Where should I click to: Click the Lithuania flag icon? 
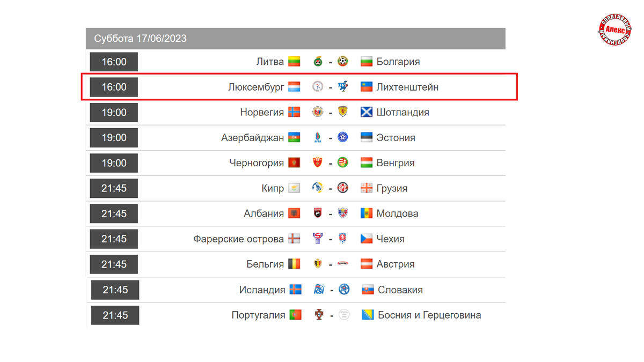(x=294, y=62)
